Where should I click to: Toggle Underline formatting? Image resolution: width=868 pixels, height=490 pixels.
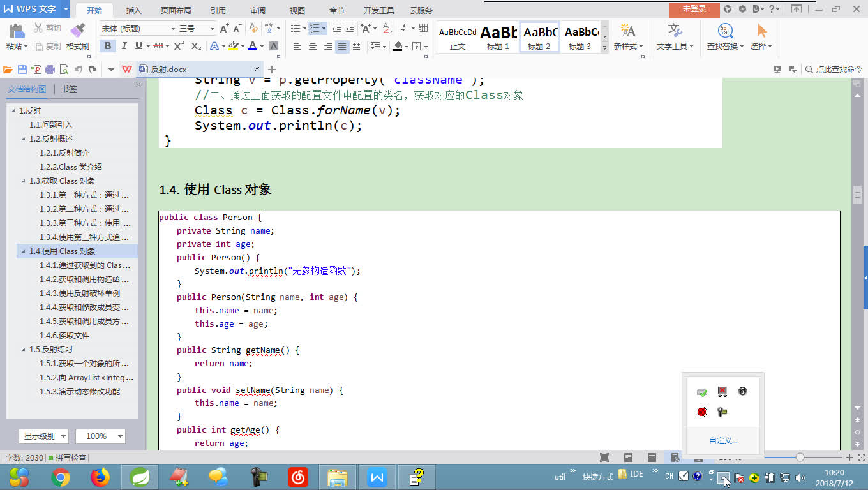138,46
